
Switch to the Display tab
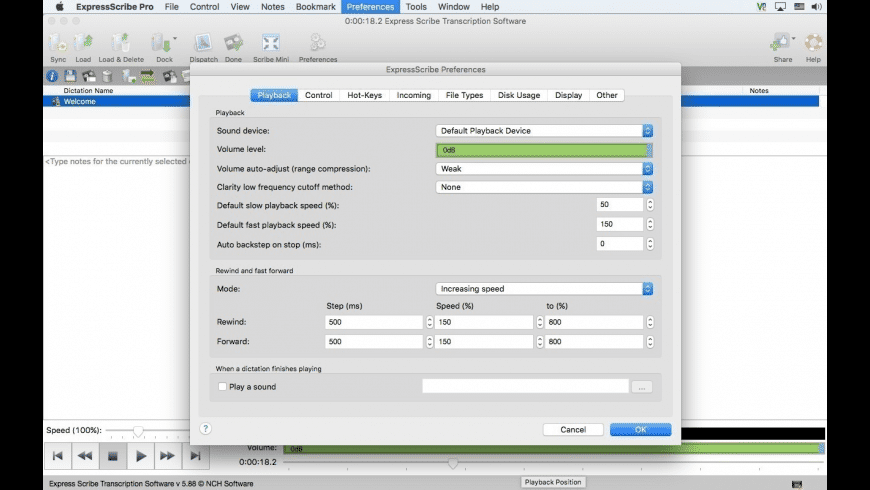click(569, 95)
